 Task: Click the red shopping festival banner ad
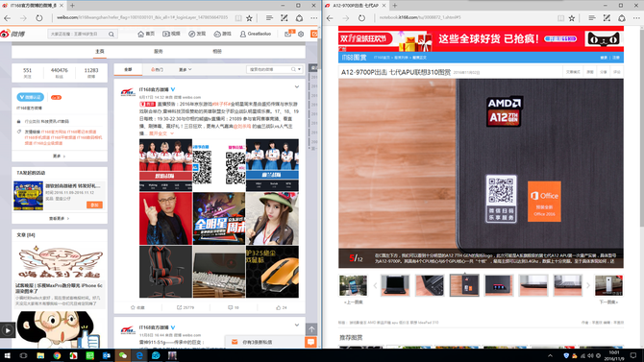tap(481, 39)
